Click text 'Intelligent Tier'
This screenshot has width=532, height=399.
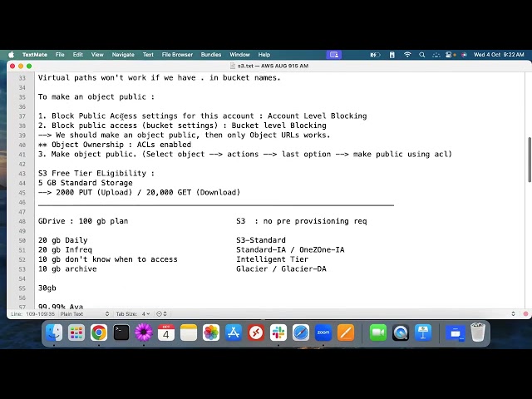[x=272, y=259]
